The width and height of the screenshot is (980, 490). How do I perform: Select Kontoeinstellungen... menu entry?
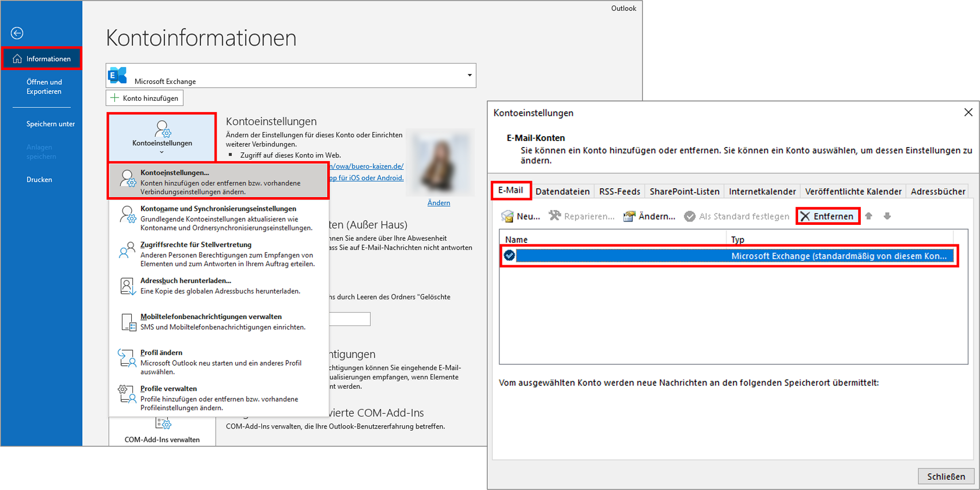[x=219, y=181]
